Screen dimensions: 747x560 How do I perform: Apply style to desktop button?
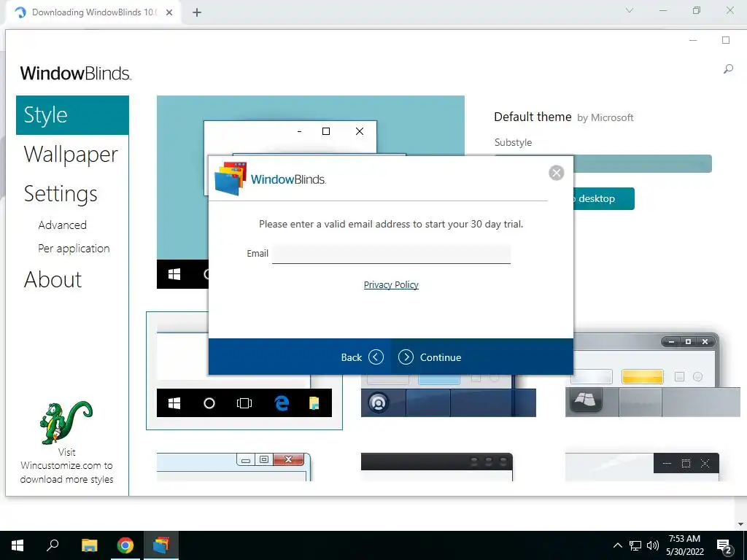click(603, 198)
